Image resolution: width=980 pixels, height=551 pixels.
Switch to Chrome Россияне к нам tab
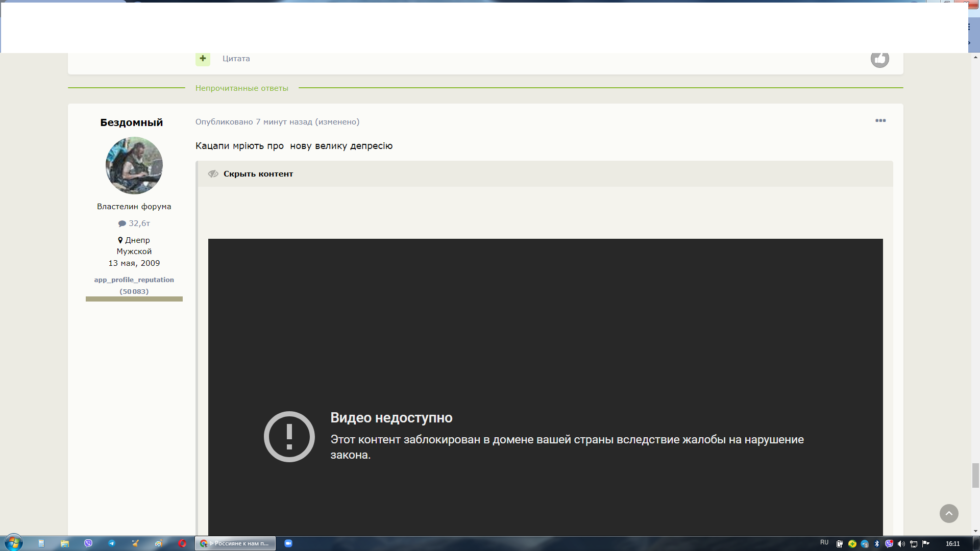coord(235,543)
